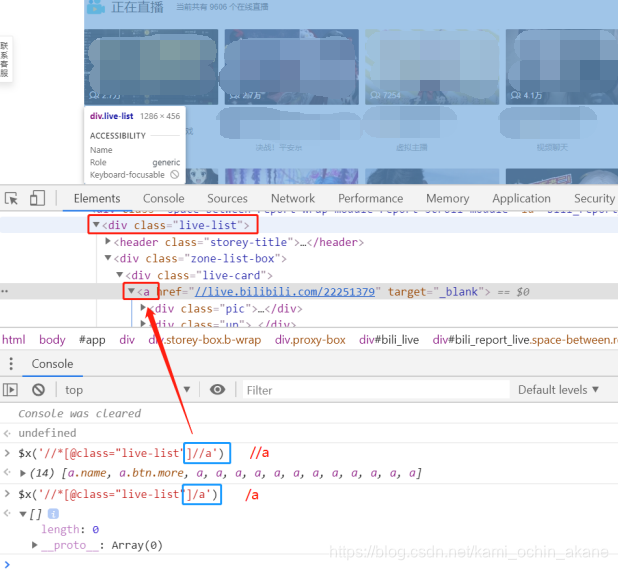This screenshot has width=618, height=570.
Task: Click the undefined console output
Action: pyautogui.click(x=47, y=433)
